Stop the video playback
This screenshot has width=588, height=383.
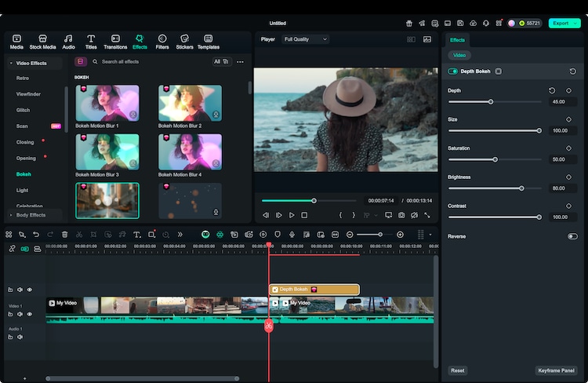304,215
